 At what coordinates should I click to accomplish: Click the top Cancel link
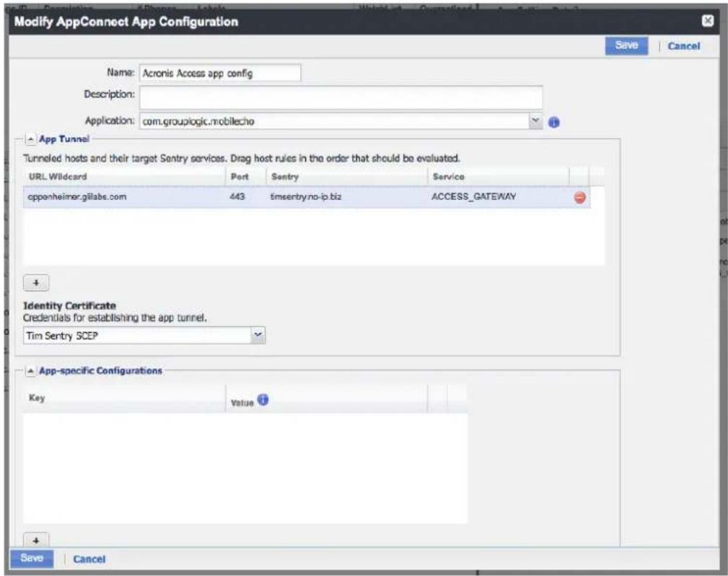tap(683, 46)
